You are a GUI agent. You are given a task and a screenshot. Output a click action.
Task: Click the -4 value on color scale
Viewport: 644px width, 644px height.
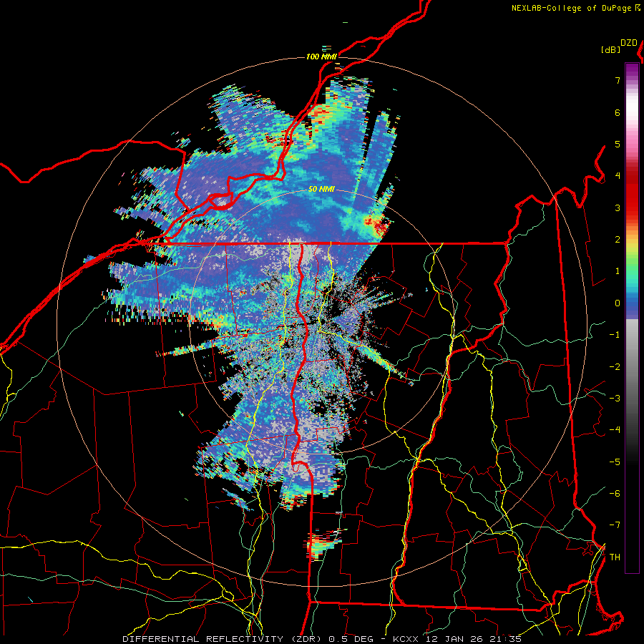point(615,430)
